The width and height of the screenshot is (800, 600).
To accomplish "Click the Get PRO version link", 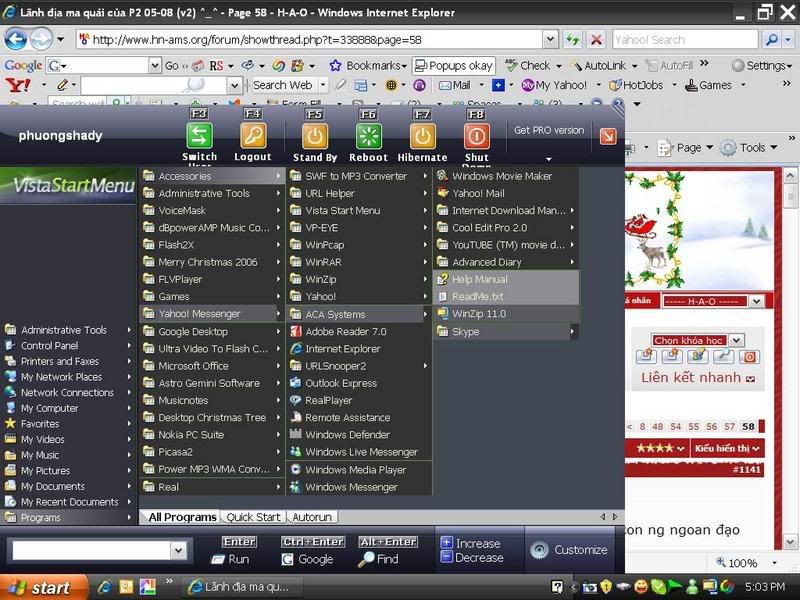I will [x=548, y=130].
